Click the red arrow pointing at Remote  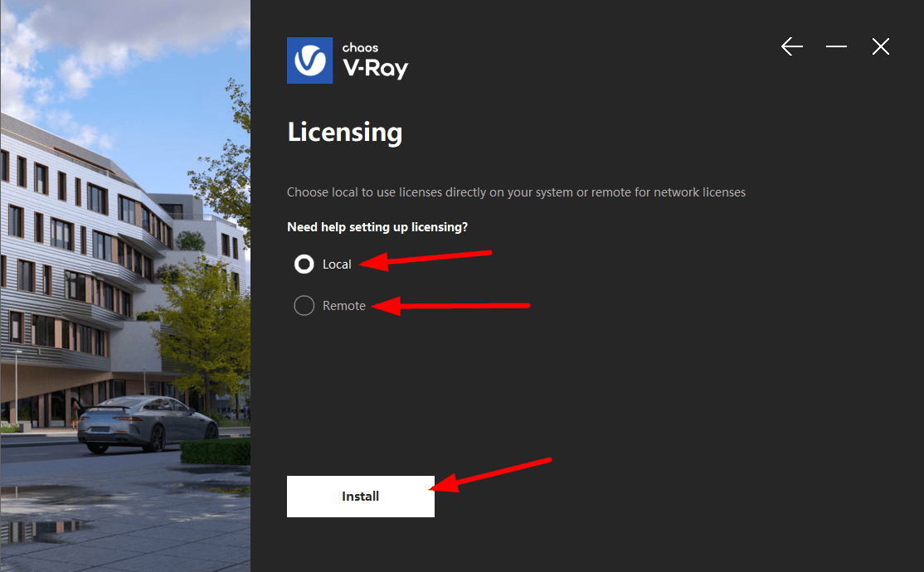(451, 306)
